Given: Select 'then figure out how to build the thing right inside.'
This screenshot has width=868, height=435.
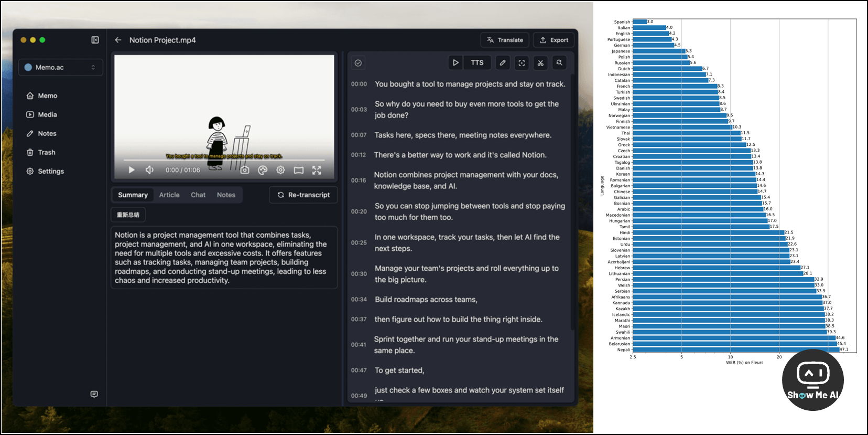Looking at the screenshot, I should tap(459, 320).
